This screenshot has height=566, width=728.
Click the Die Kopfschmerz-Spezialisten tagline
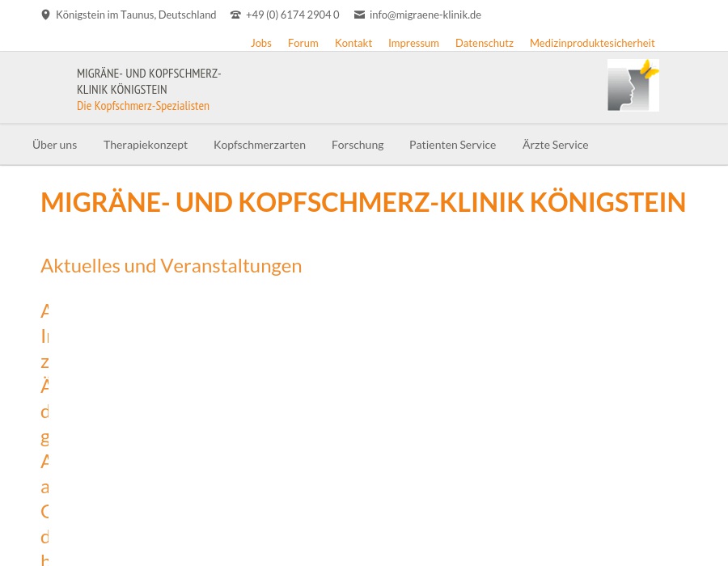(142, 105)
